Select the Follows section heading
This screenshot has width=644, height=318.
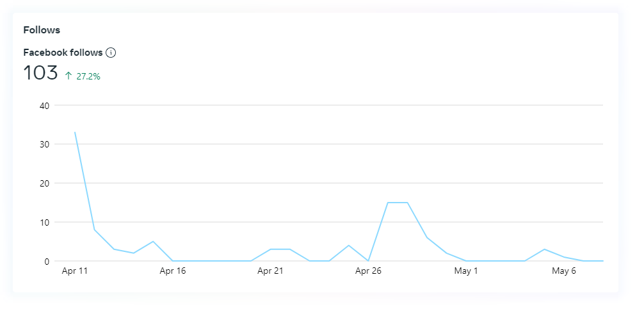point(42,29)
